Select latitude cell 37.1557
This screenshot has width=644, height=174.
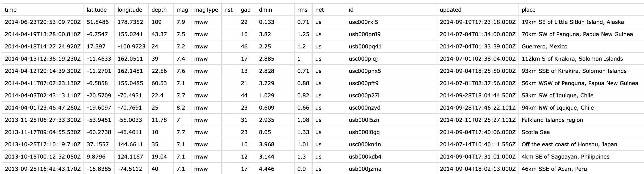pyautogui.click(x=98, y=144)
